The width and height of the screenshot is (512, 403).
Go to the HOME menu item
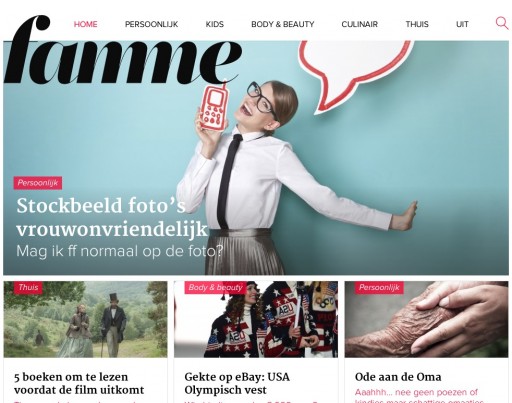(86, 24)
